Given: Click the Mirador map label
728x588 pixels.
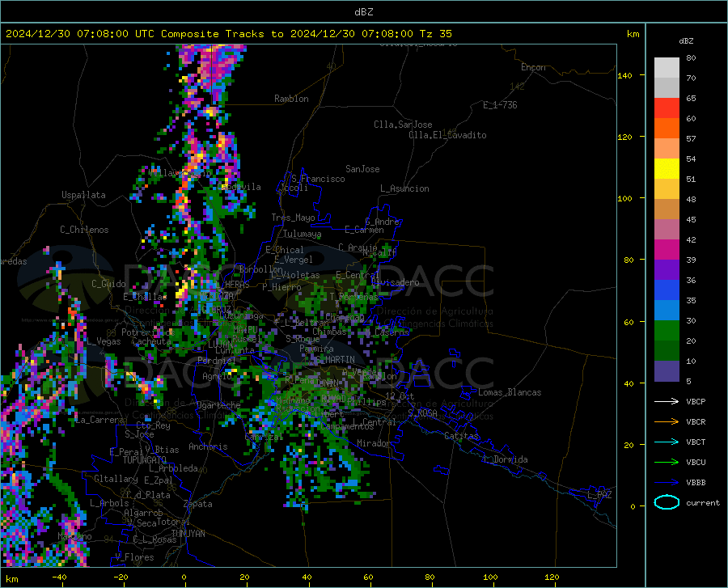Looking at the screenshot, I should (x=374, y=444).
